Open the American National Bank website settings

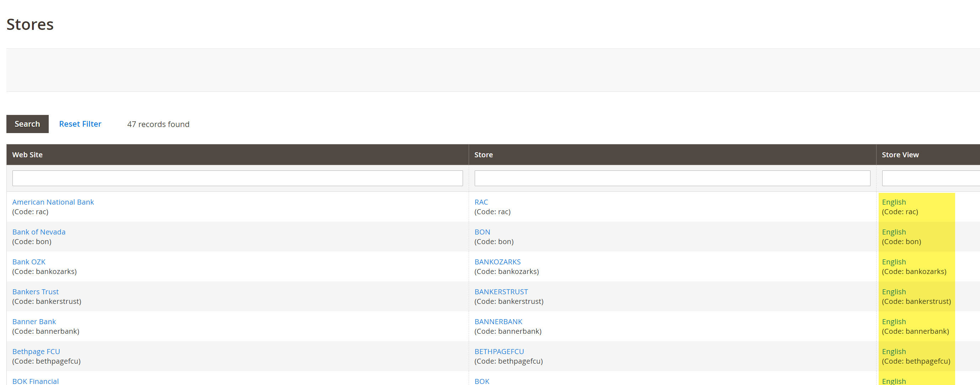53,202
